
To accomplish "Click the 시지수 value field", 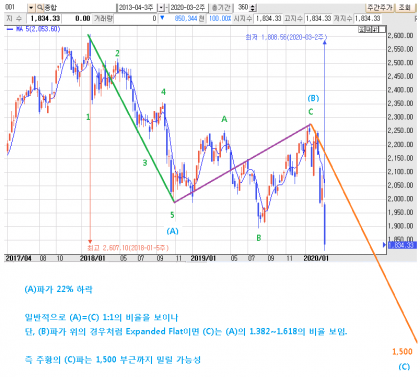I will pos(268,18).
